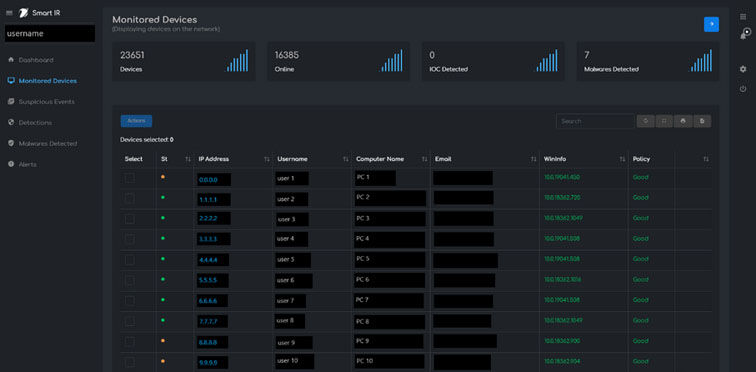
Task: Click the user 6 username cell
Action: point(294,281)
